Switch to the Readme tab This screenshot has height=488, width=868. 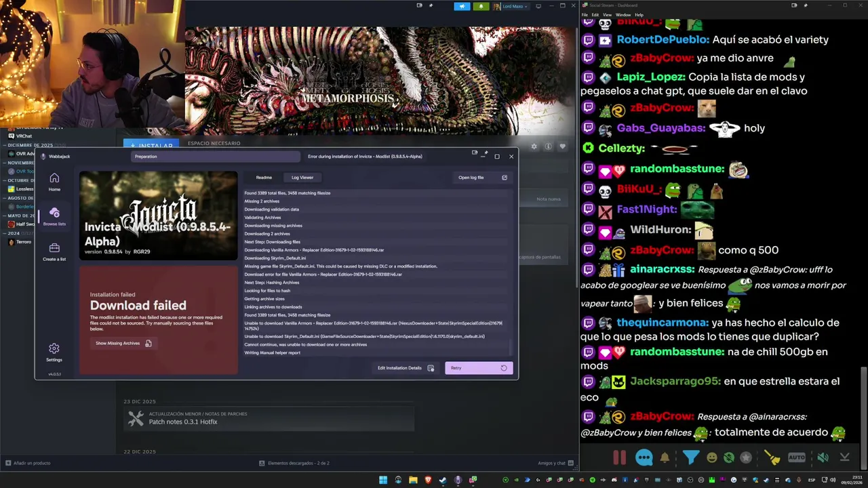(x=264, y=178)
